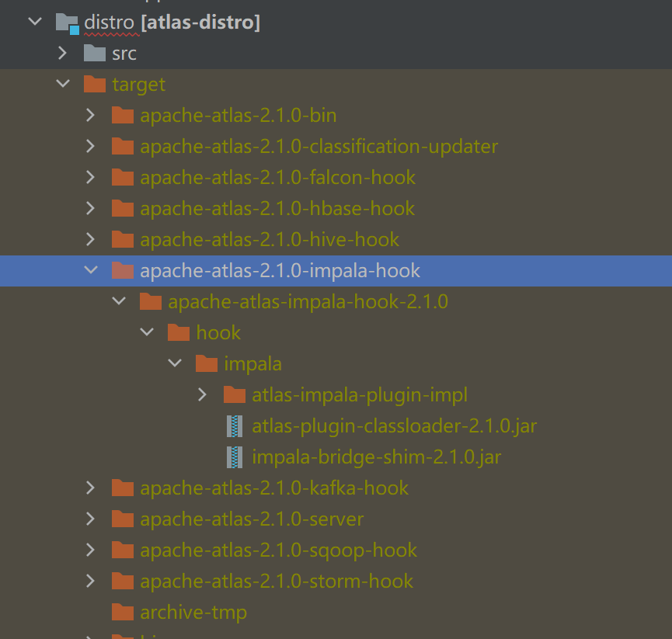
Task: Click the target folder icon
Action: (95, 84)
